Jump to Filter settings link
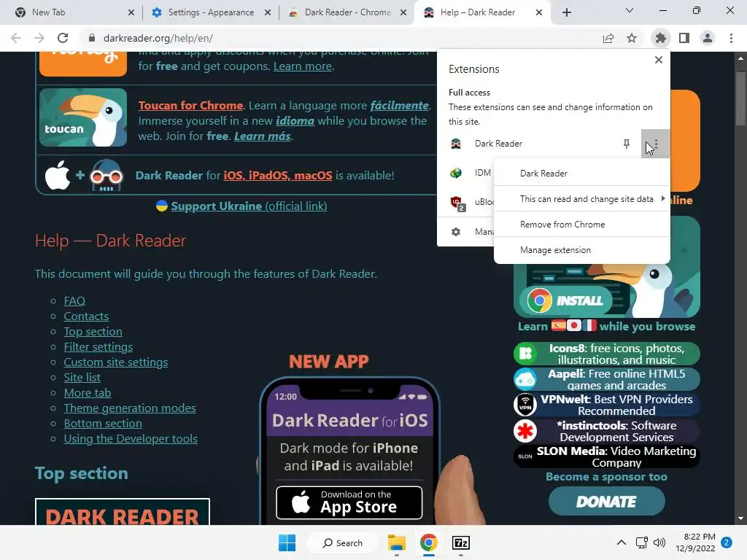 click(x=98, y=346)
